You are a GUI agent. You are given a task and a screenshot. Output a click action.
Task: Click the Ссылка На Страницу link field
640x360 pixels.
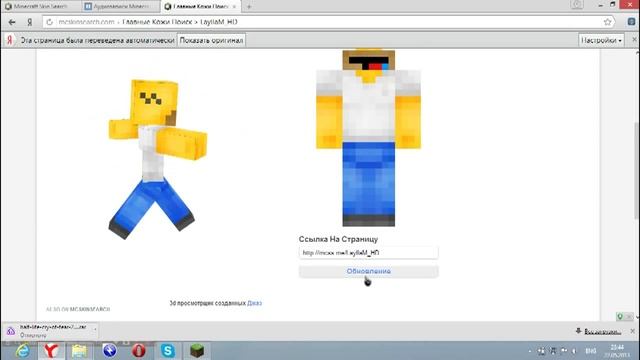[x=369, y=253]
